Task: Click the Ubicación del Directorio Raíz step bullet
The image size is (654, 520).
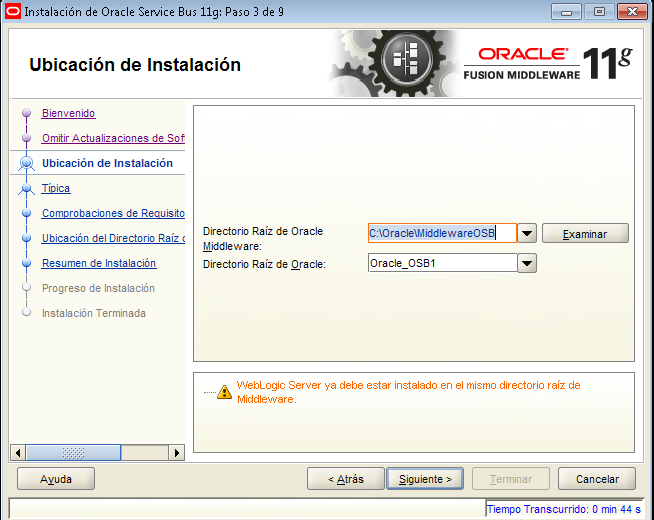Action: [27, 238]
